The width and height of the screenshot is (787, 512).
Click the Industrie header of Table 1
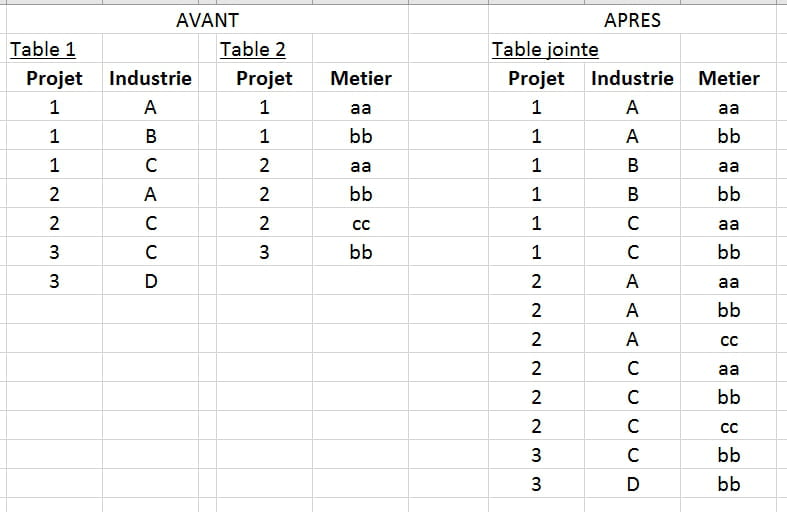coord(150,78)
